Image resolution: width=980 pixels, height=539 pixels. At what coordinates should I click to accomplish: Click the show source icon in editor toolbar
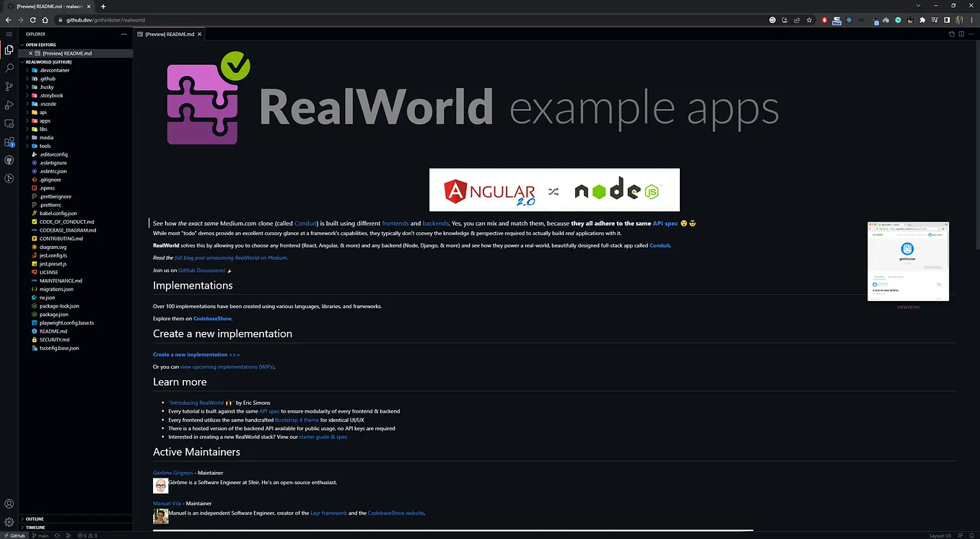(951, 34)
